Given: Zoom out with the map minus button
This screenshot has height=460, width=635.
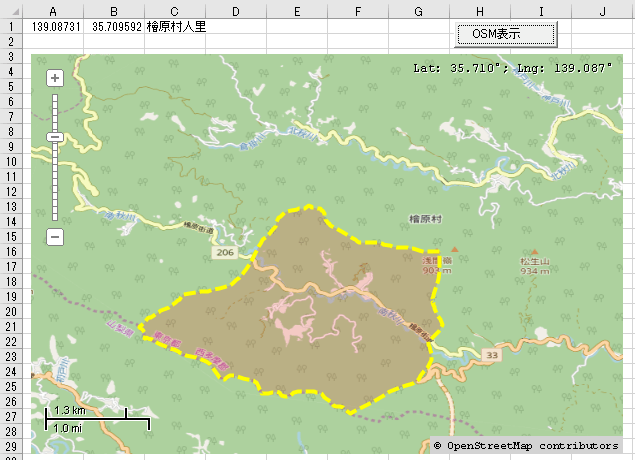Looking at the screenshot, I should [x=55, y=237].
